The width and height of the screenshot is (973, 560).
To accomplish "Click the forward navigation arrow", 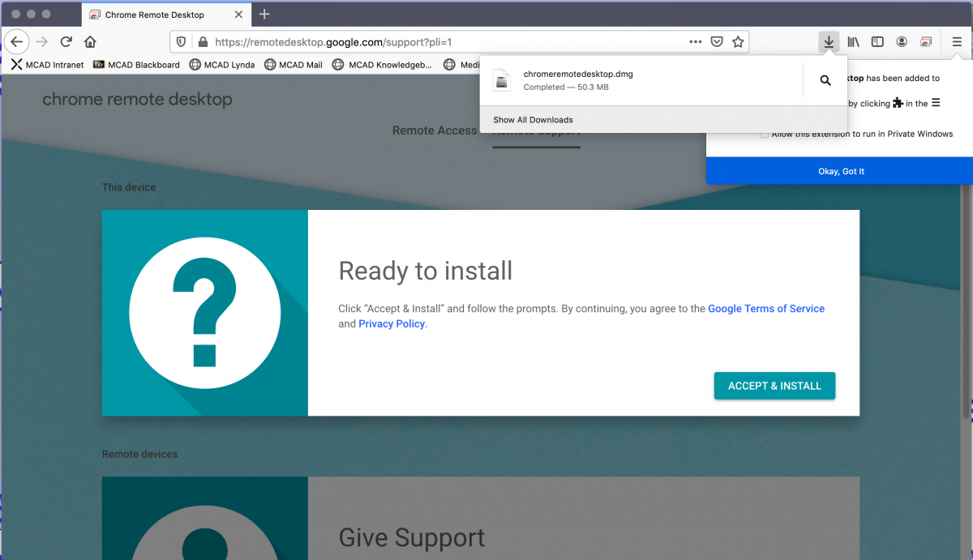I will click(x=42, y=41).
